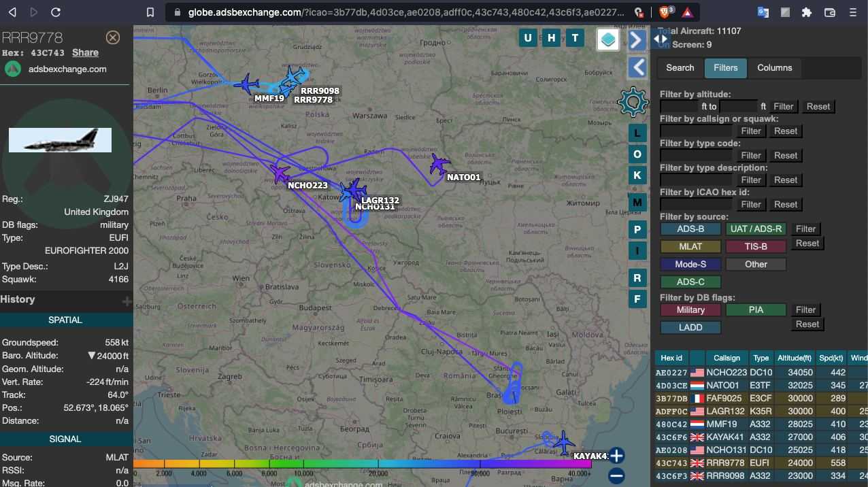
Task: Apply the type code Filter button
Action: [751, 155]
